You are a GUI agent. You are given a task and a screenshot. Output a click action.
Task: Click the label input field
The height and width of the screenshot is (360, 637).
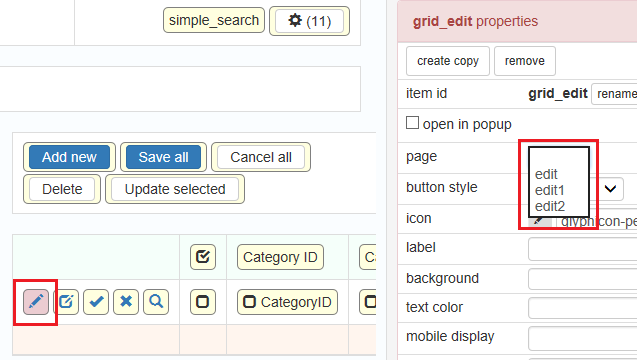583,249
